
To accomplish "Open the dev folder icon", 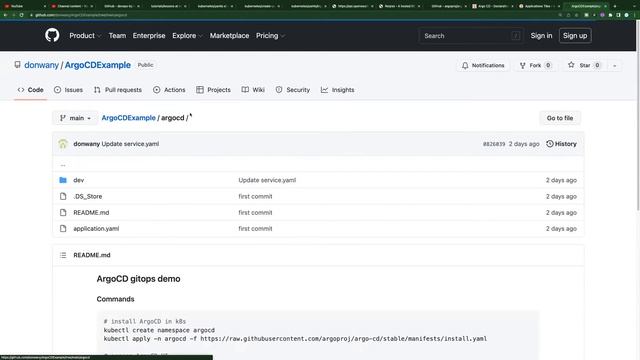I will tap(63, 180).
